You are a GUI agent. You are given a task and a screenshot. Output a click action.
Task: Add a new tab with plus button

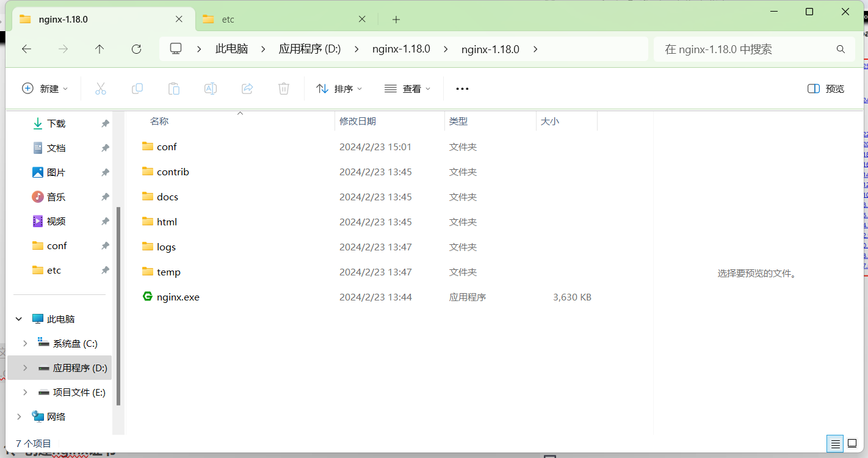pos(396,20)
